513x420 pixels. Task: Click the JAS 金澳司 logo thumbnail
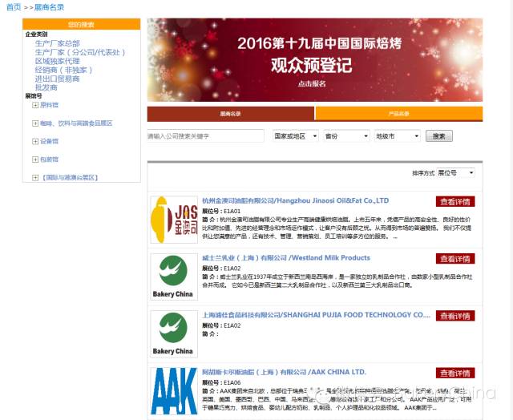pos(174,220)
